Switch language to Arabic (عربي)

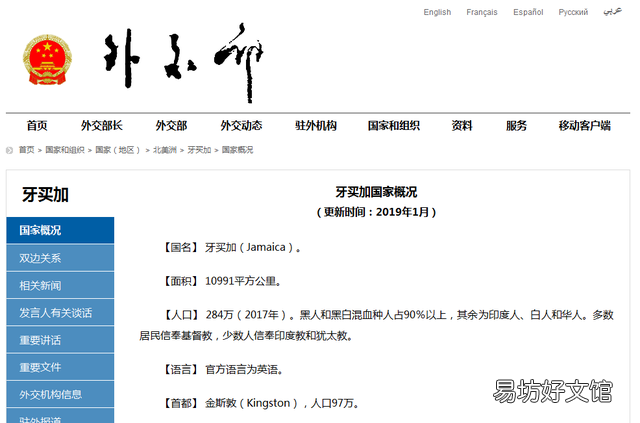612,11
